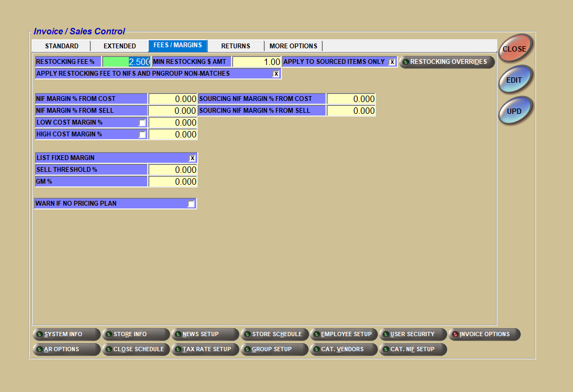Uncheck the List Fixed Margin checkbox
The height and width of the screenshot is (392, 573).
[192, 158]
